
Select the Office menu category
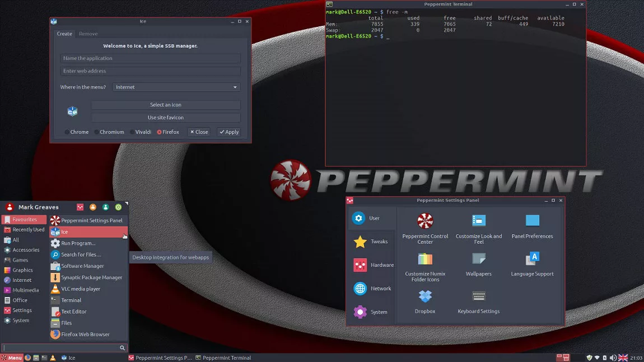tap(24, 300)
